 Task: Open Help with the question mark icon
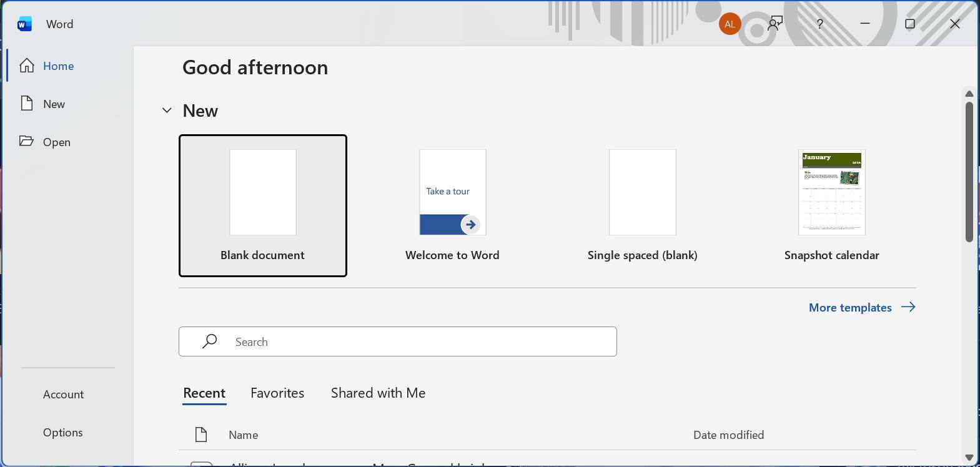point(819,24)
